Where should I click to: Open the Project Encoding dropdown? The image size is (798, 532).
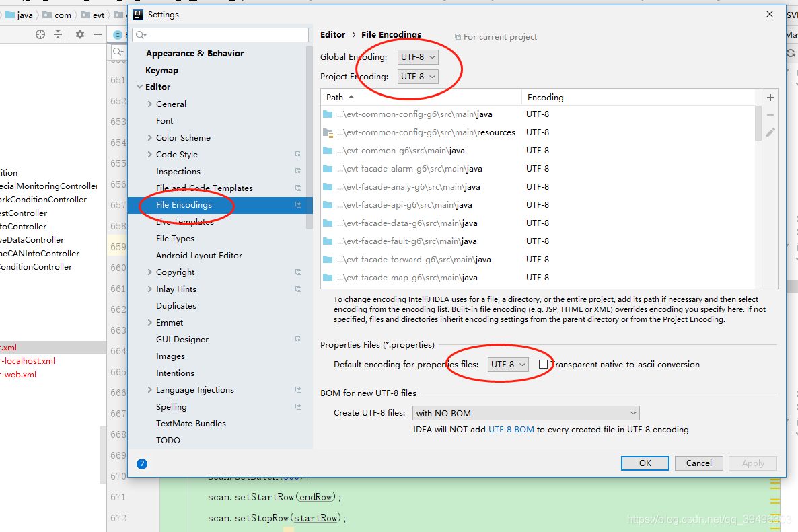tap(417, 76)
